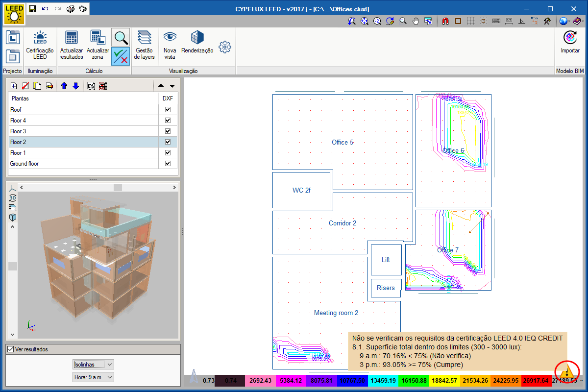Click the lower Projecto group icon
This screenshot has width=588, height=392.
[12, 56]
